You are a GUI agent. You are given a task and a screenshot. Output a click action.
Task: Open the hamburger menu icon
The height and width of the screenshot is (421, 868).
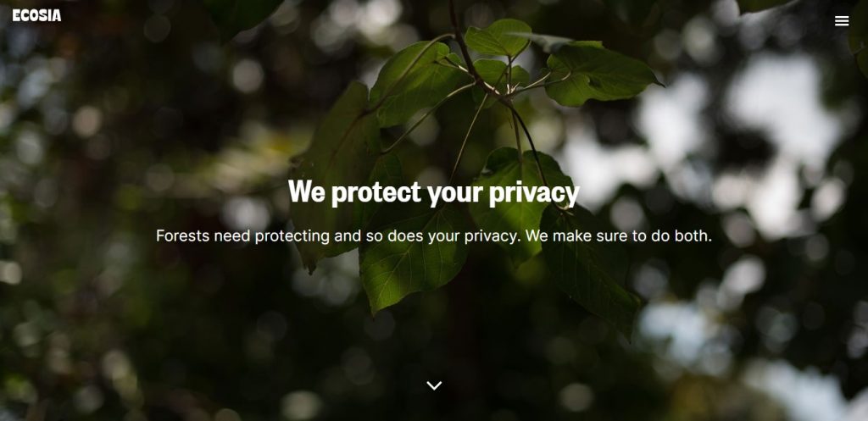(x=842, y=21)
